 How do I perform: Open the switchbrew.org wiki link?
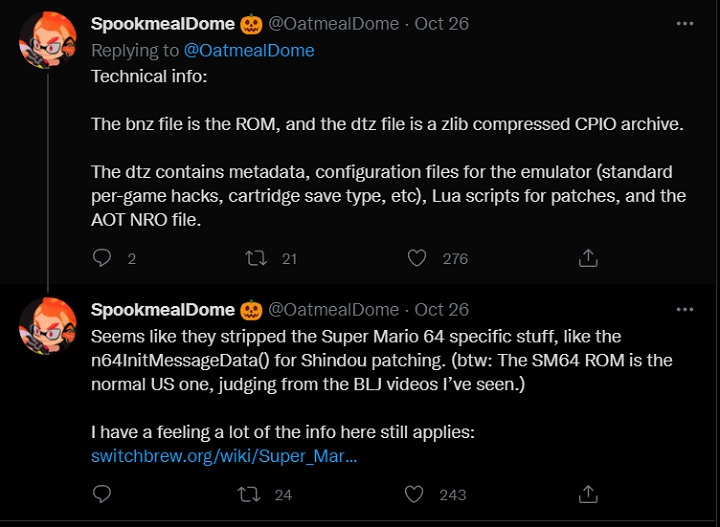pos(224,456)
